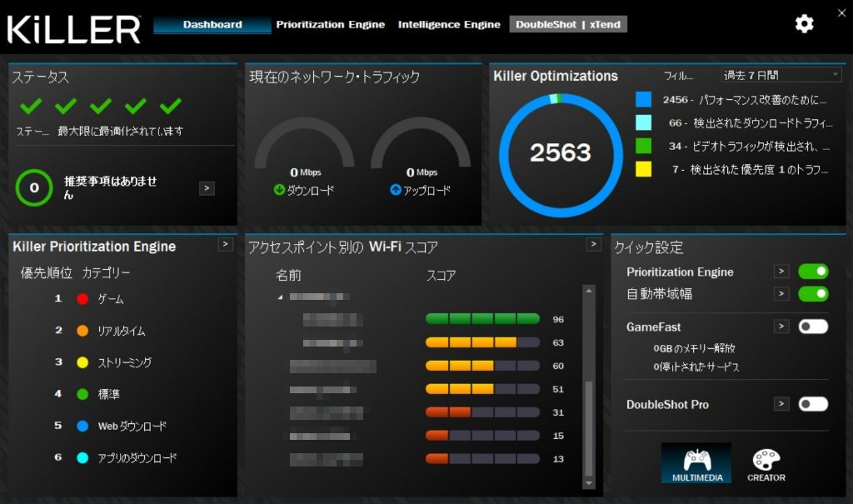This screenshot has height=504, width=853.
Task: Open Killer Prioritization Engine panel arrow
Action: [225, 244]
